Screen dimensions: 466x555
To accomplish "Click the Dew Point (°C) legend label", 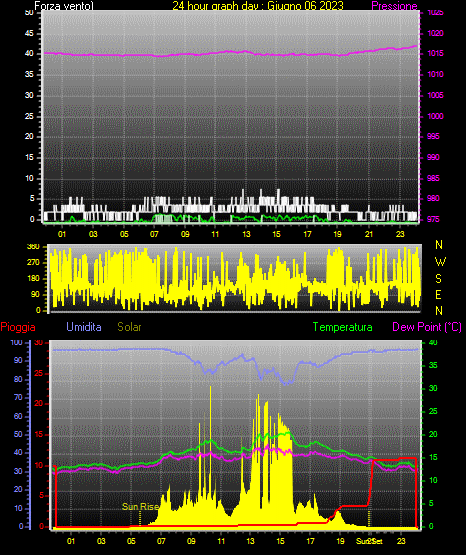I will tap(427, 327).
